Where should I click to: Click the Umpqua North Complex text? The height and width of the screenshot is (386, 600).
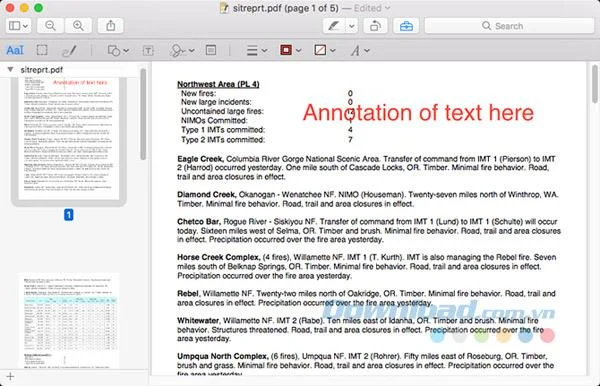tap(223, 356)
